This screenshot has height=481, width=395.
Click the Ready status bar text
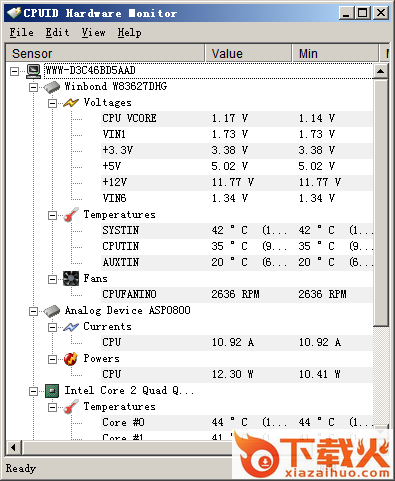[x=21, y=468]
